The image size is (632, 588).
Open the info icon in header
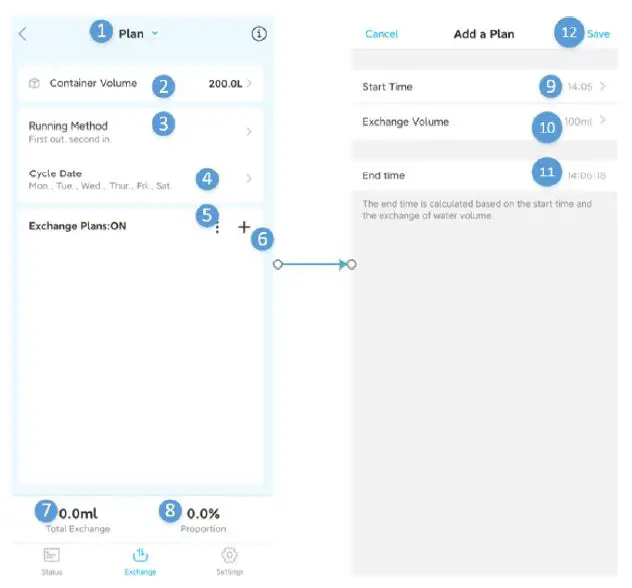[x=258, y=34]
